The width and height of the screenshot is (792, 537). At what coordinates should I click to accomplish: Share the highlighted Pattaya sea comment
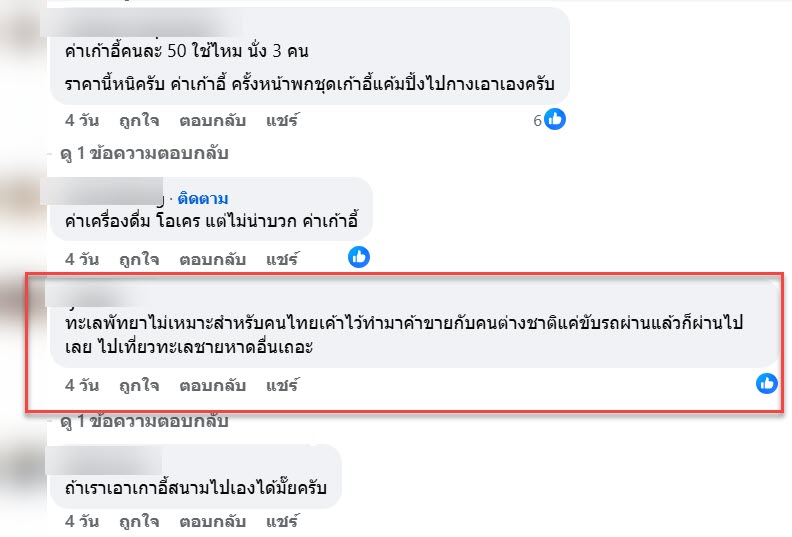[x=282, y=385]
